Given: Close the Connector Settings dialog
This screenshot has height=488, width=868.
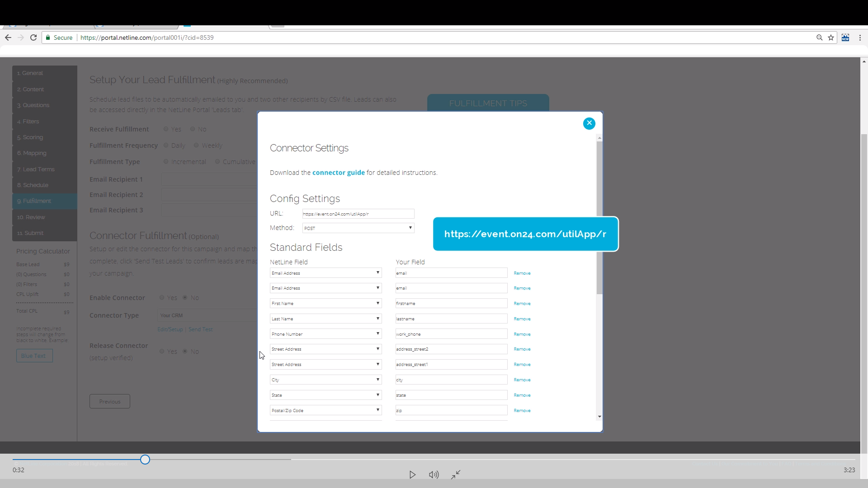Looking at the screenshot, I should coord(589,123).
